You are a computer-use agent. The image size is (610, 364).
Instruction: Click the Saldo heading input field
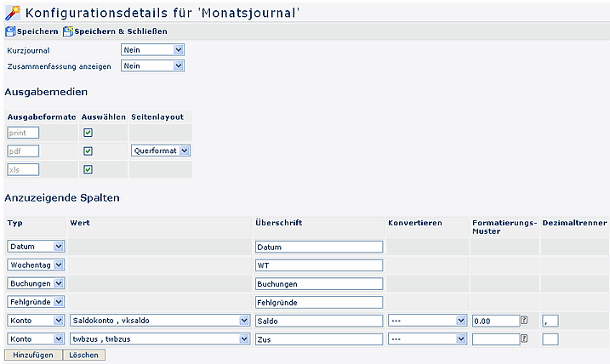click(x=319, y=321)
